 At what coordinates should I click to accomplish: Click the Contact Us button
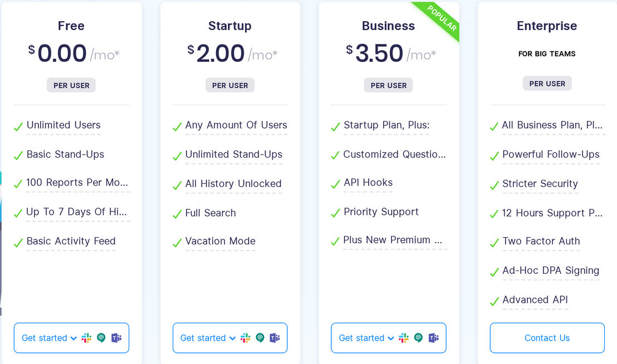coord(547,338)
